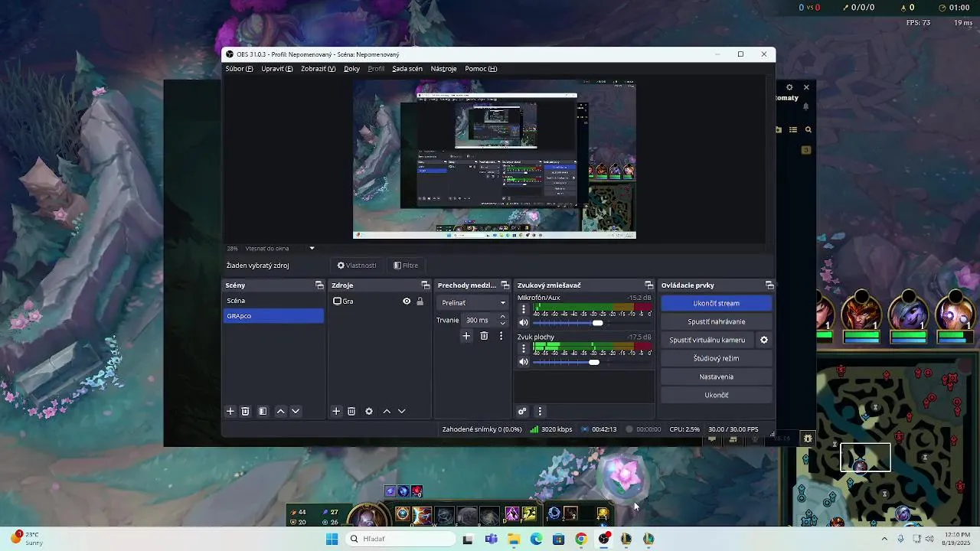Open Doky menu

click(x=351, y=69)
